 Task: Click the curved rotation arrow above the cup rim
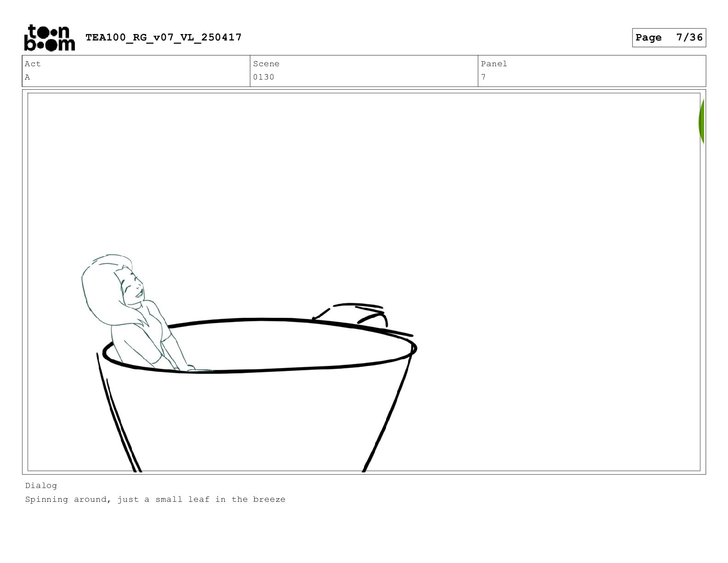350,314
